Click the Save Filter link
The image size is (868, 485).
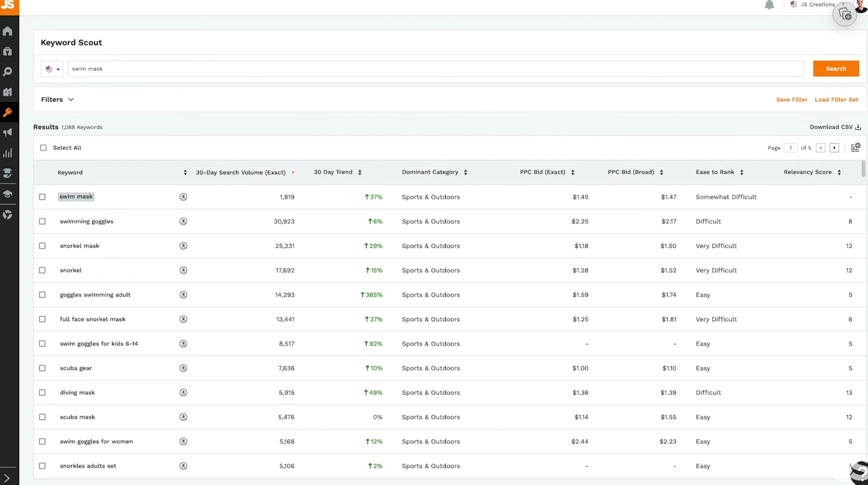[x=792, y=99]
